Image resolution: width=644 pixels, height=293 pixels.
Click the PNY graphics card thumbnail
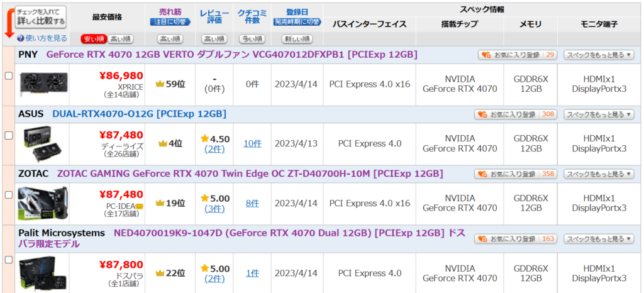click(43, 83)
